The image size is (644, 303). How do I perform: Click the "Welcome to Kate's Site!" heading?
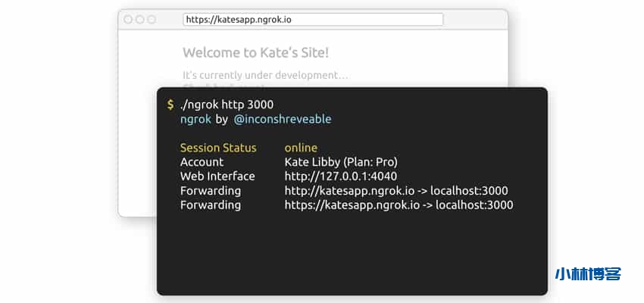click(x=255, y=53)
